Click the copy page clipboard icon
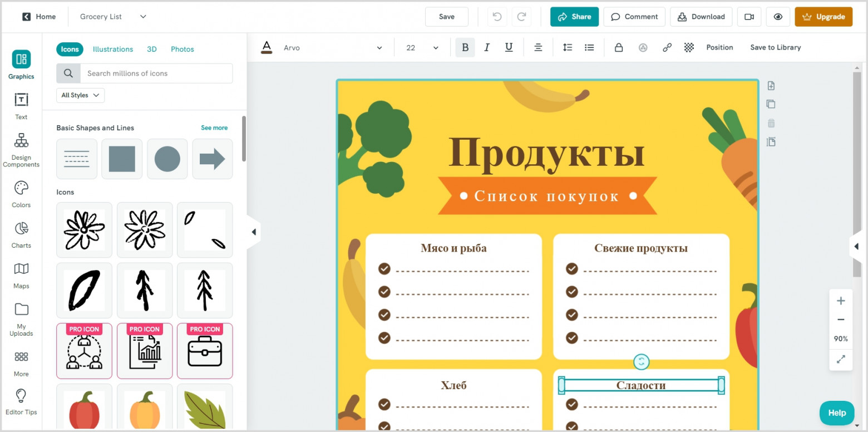The image size is (868, 432). [x=771, y=142]
